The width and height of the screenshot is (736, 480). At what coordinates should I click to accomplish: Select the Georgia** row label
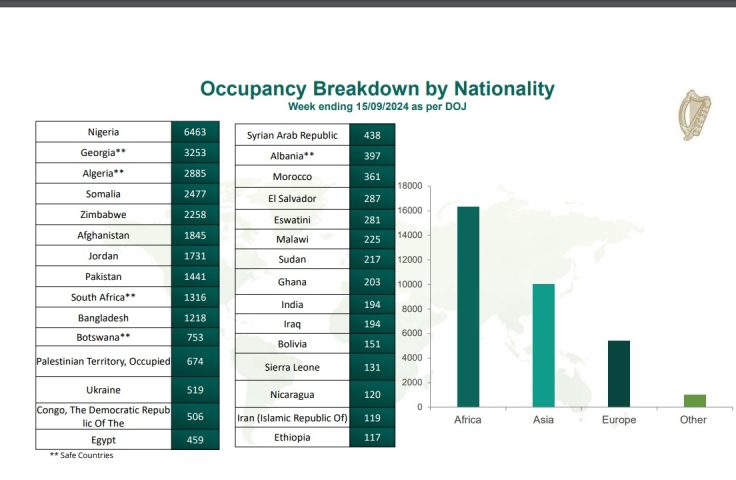103,153
